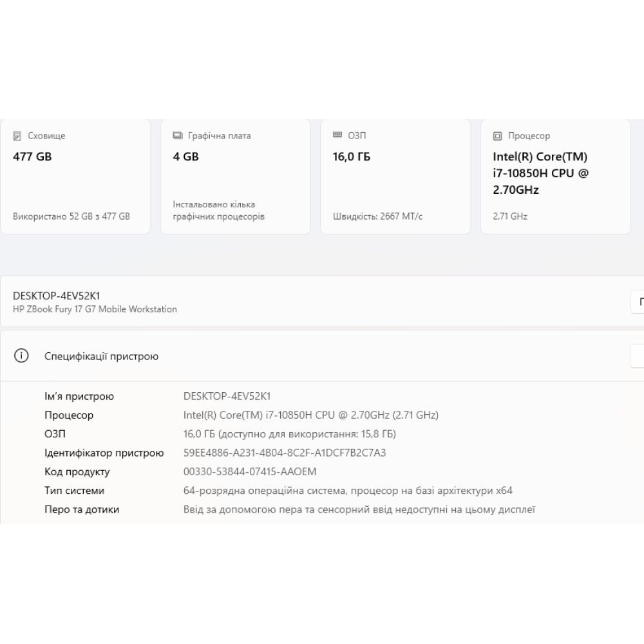Click the Процесор CPU icon

click(x=496, y=136)
